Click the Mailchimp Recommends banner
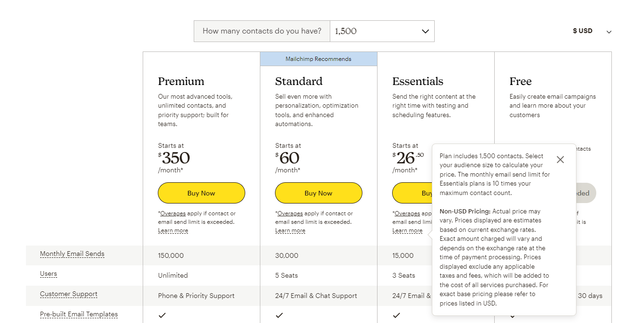The width and height of the screenshot is (644, 323). (x=318, y=59)
